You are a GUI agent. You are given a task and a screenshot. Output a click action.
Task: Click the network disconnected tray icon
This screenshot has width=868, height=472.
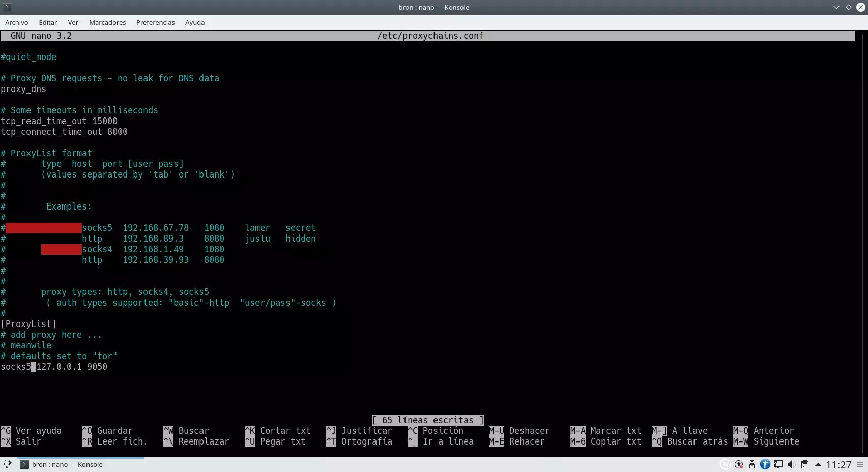pos(725,464)
